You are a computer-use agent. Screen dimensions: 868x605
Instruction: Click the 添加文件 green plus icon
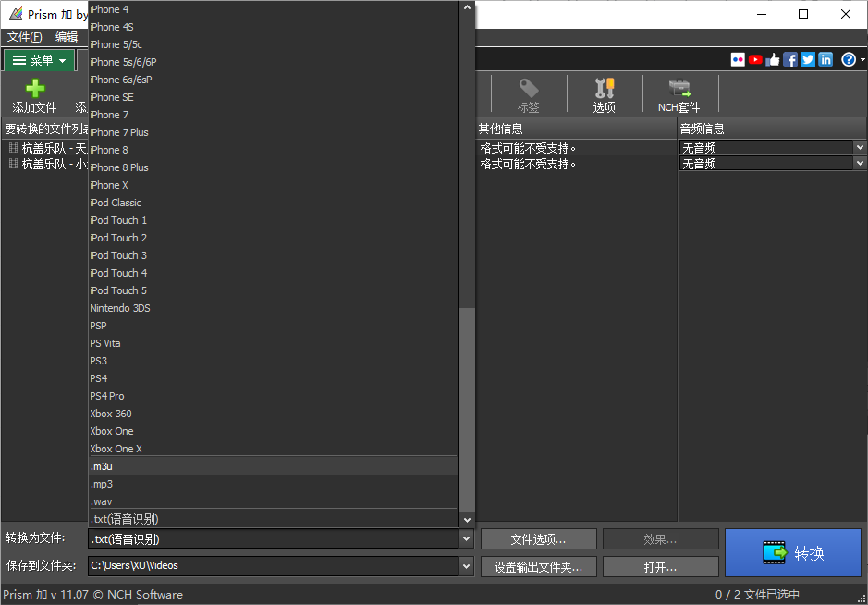click(x=33, y=90)
